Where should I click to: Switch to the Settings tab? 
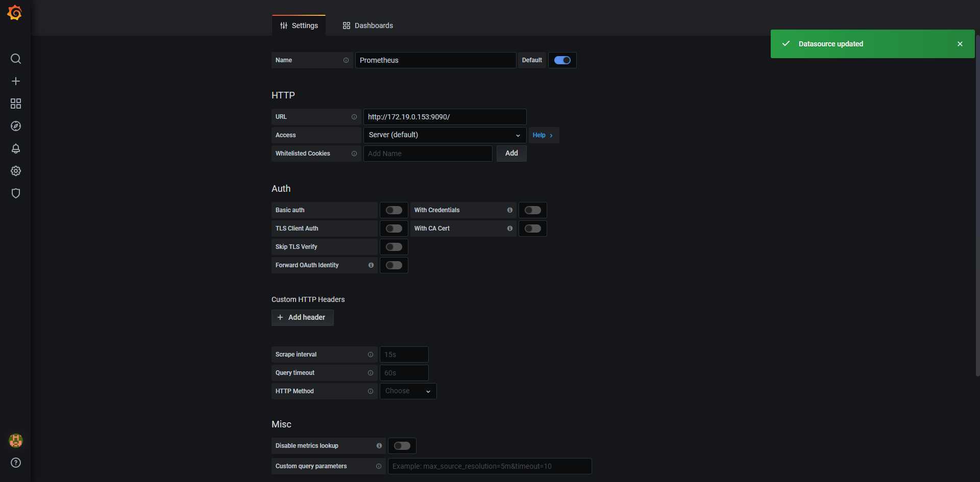tap(299, 26)
